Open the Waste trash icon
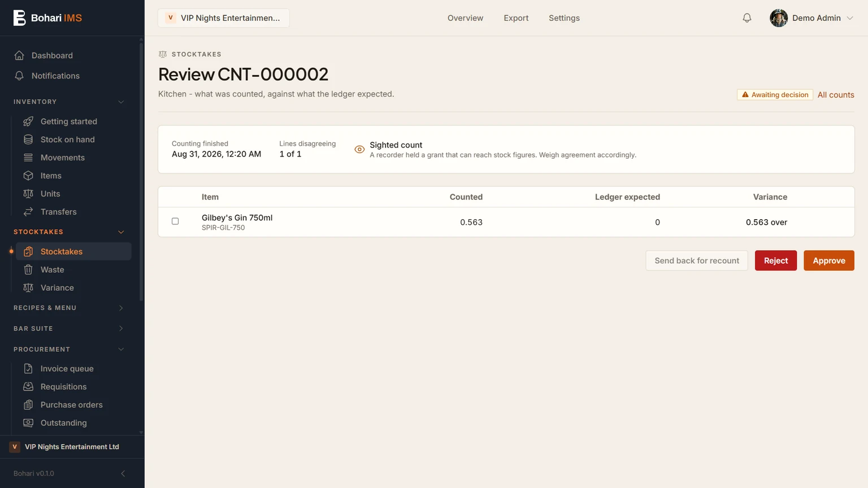This screenshot has height=488, width=868. pos(28,270)
